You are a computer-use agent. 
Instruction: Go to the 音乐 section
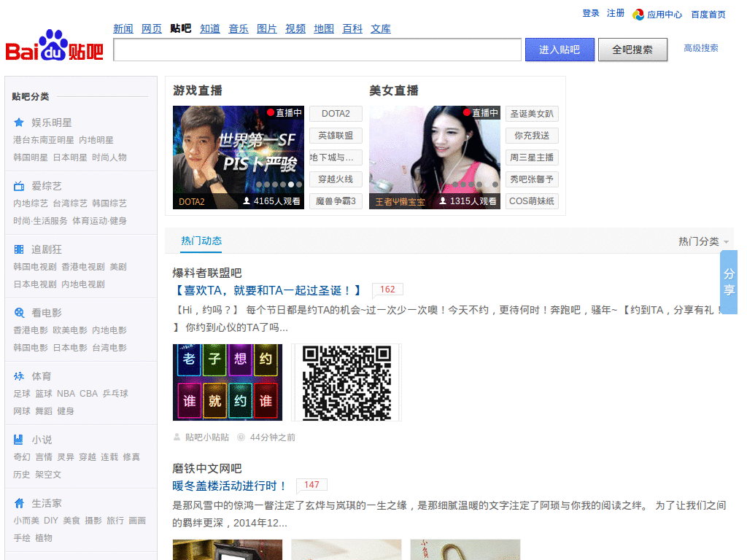point(239,28)
